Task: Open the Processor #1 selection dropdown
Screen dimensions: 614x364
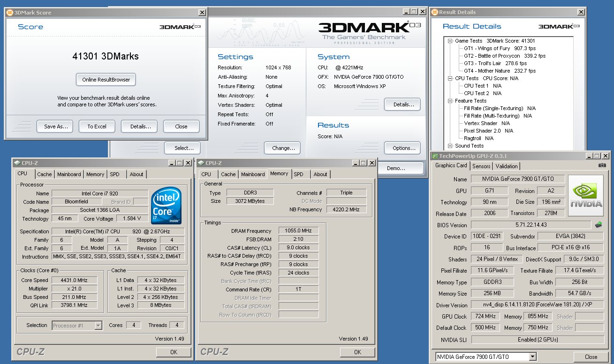Action: click(98, 325)
